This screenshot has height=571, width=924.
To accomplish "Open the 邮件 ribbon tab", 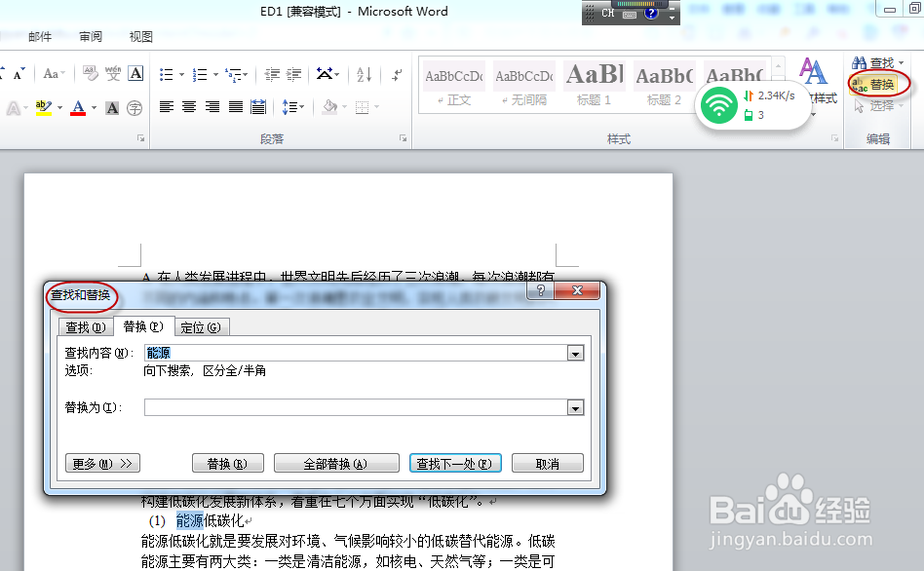I will pyautogui.click(x=40, y=36).
